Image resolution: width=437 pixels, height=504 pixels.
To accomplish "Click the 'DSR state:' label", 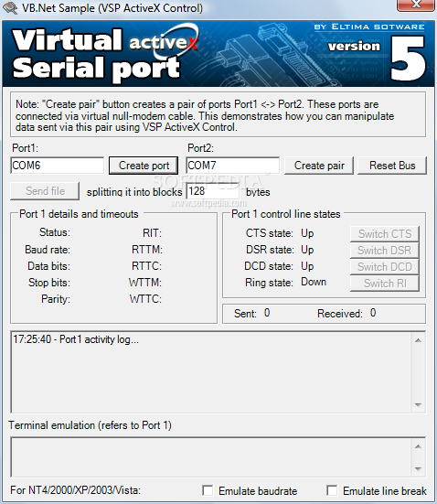I will pos(270,250).
